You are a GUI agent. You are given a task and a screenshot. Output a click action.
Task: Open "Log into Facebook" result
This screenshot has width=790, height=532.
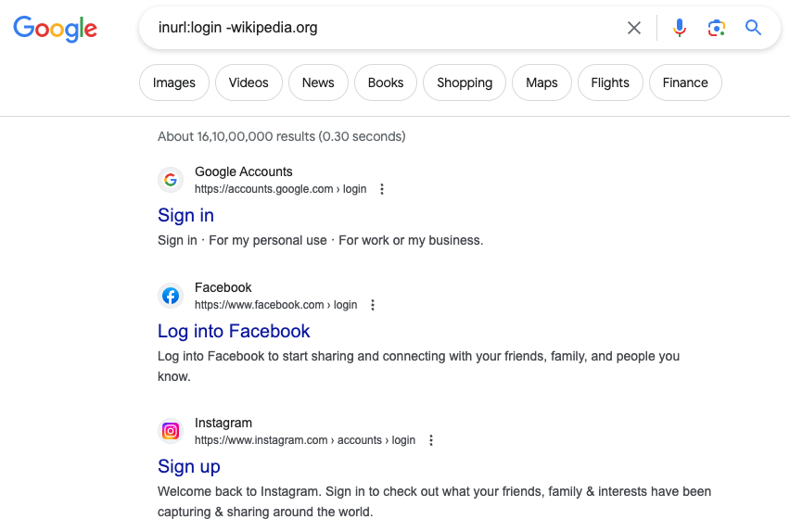tap(234, 331)
